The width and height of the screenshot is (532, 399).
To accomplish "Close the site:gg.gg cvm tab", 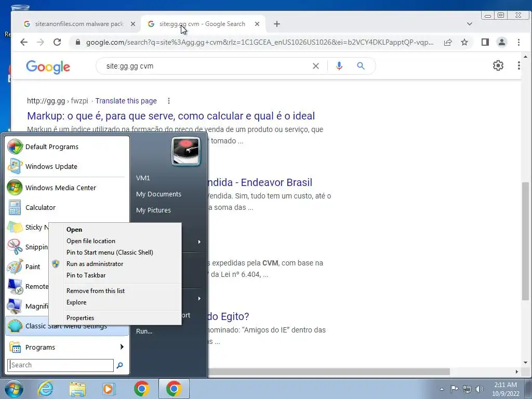I will (257, 24).
